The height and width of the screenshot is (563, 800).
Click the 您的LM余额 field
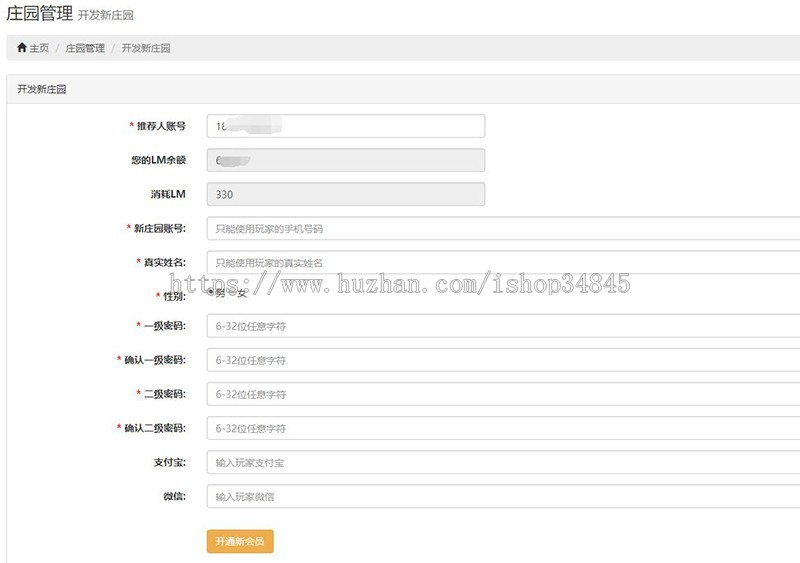[x=346, y=160]
